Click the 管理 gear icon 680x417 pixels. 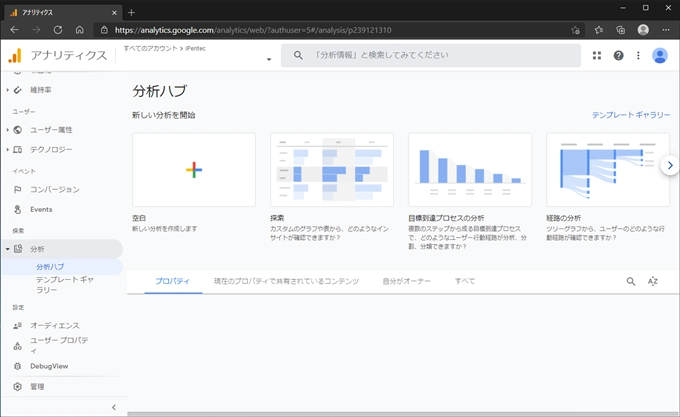point(17,387)
